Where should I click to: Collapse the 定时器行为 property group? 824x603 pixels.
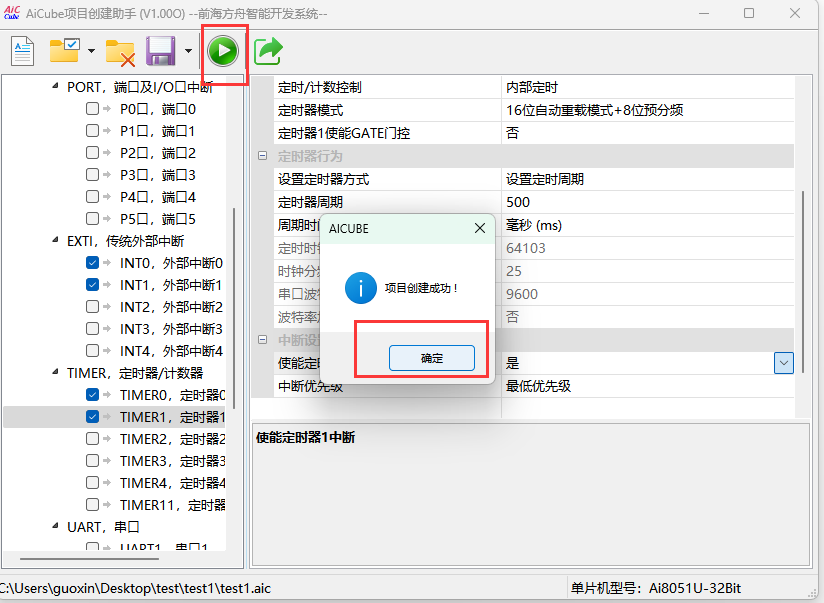click(x=263, y=156)
